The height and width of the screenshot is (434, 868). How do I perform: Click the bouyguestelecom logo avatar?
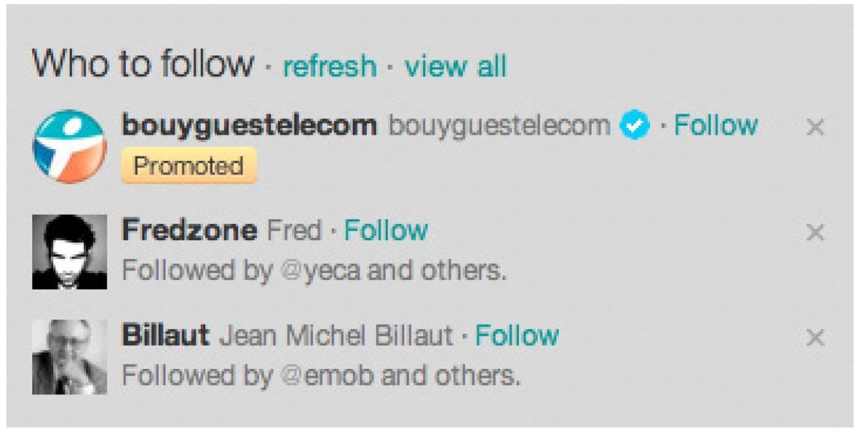[x=69, y=147]
